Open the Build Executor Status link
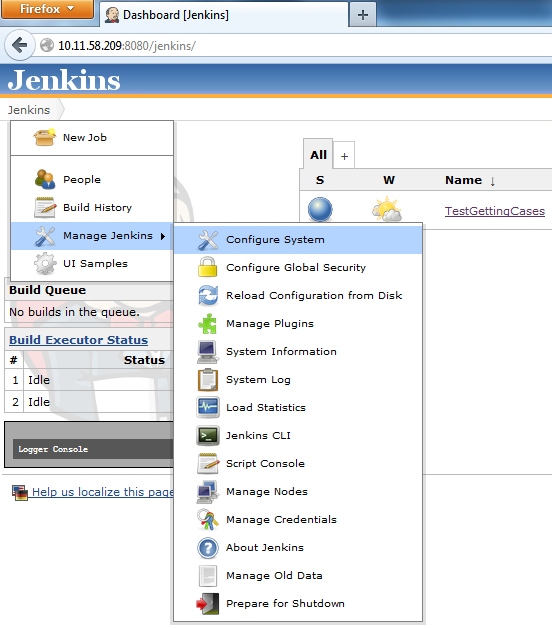This screenshot has width=552, height=629. [x=79, y=340]
